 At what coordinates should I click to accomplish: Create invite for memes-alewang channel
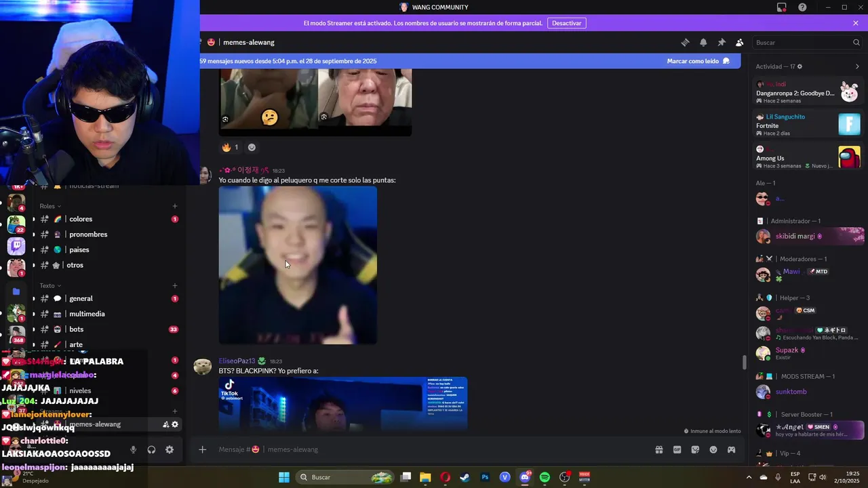click(165, 424)
